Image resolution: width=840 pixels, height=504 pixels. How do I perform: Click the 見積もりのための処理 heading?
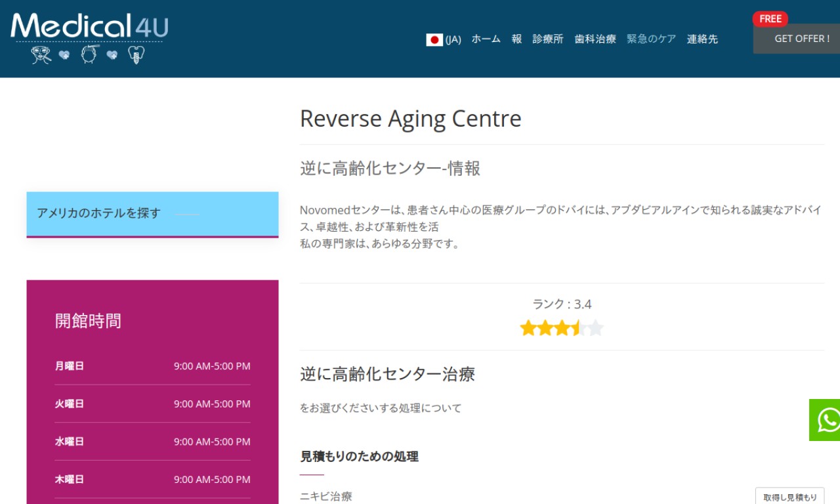(360, 456)
